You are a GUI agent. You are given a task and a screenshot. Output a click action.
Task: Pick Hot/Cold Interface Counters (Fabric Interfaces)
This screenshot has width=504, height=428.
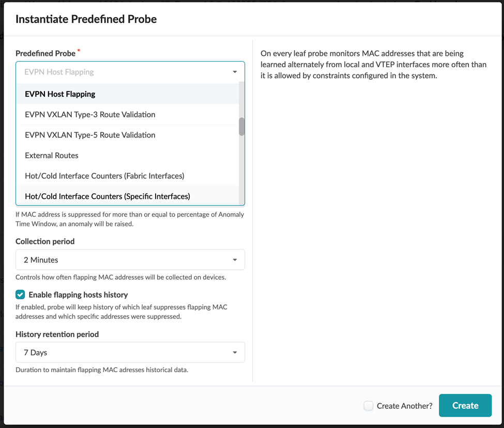[x=104, y=176]
